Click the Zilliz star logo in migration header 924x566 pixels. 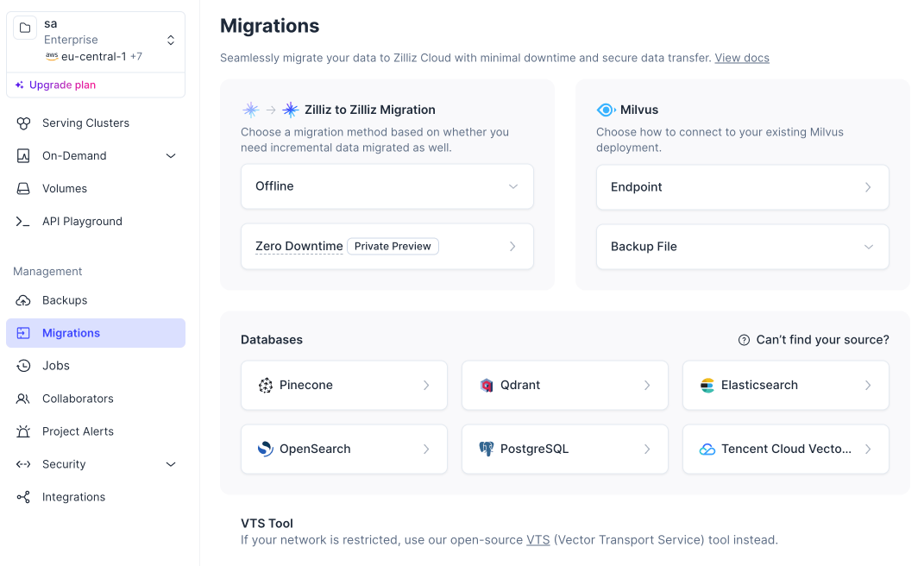[x=291, y=110]
